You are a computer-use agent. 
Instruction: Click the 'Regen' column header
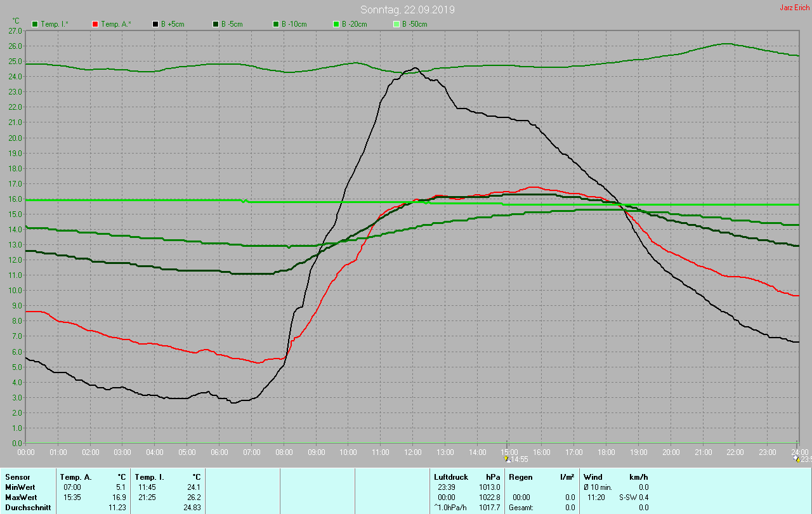[520, 477]
